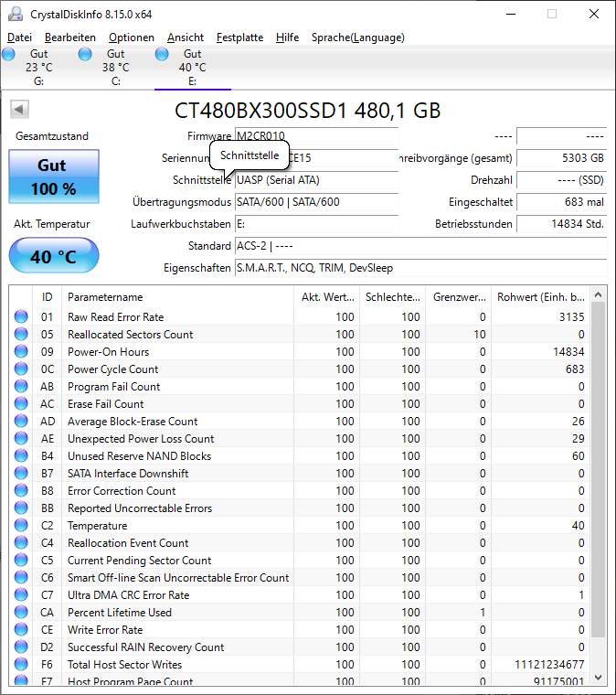
Task: Click the Standard field ACS-2
Action: pyautogui.click(x=420, y=246)
